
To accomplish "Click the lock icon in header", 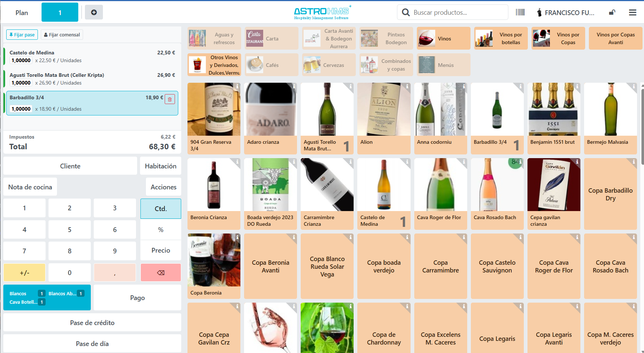I will [612, 13].
